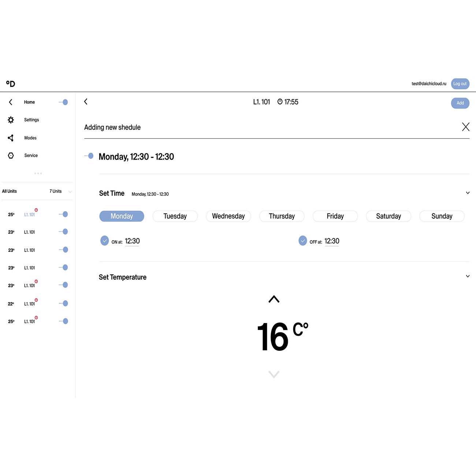
Task: Increase temperature with the up arrow
Action: coord(274,299)
